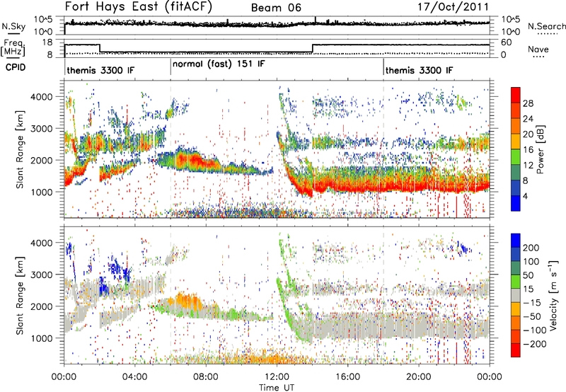Click the light green 12–16 dB power colorbar segment
The width and height of the screenshot is (566, 392).
pos(516,157)
